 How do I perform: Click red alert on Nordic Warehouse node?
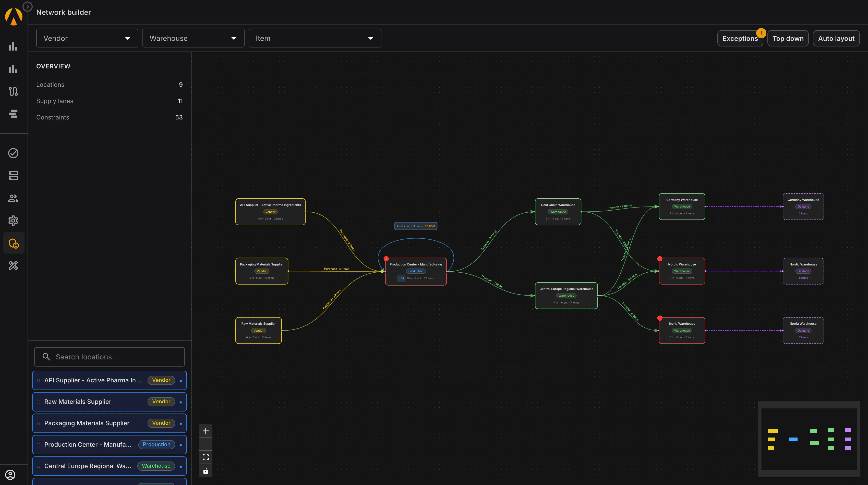(x=660, y=259)
